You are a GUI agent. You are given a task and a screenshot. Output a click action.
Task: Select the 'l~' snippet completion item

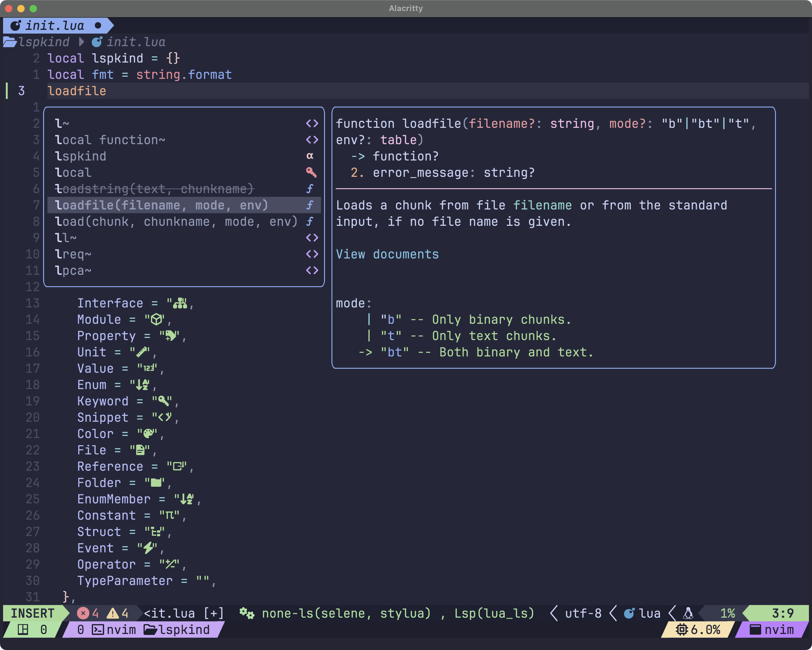point(184,124)
